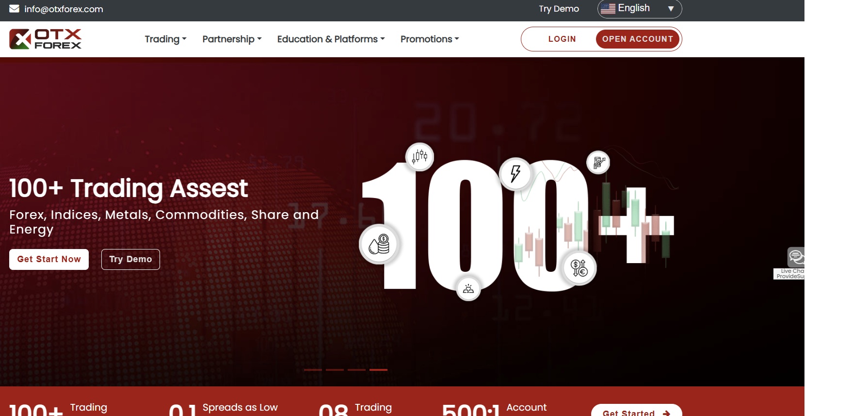Click the OPEN ACCOUNT button
The width and height of the screenshot is (868, 416).
pyautogui.click(x=637, y=39)
